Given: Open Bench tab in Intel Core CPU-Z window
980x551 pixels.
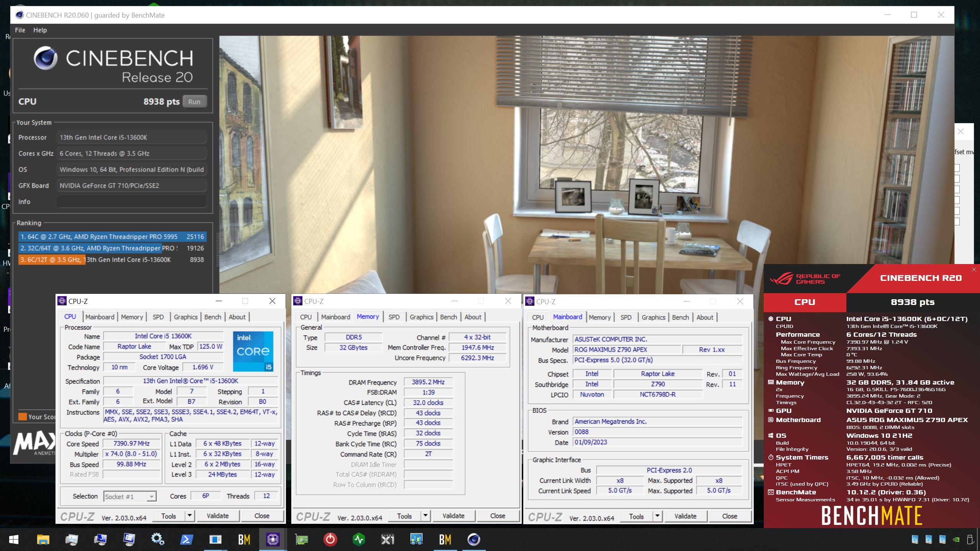Looking at the screenshot, I should [213, 317].
